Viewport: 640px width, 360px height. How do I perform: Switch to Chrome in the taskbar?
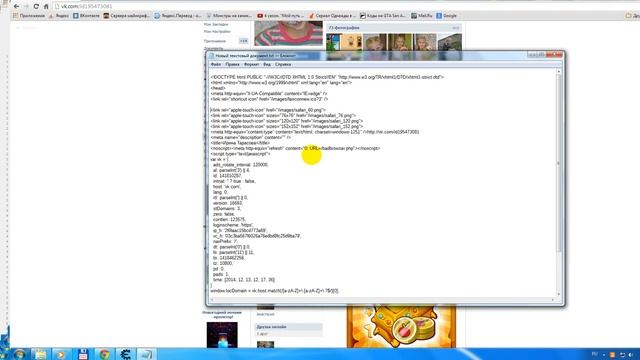coord(104,354)
